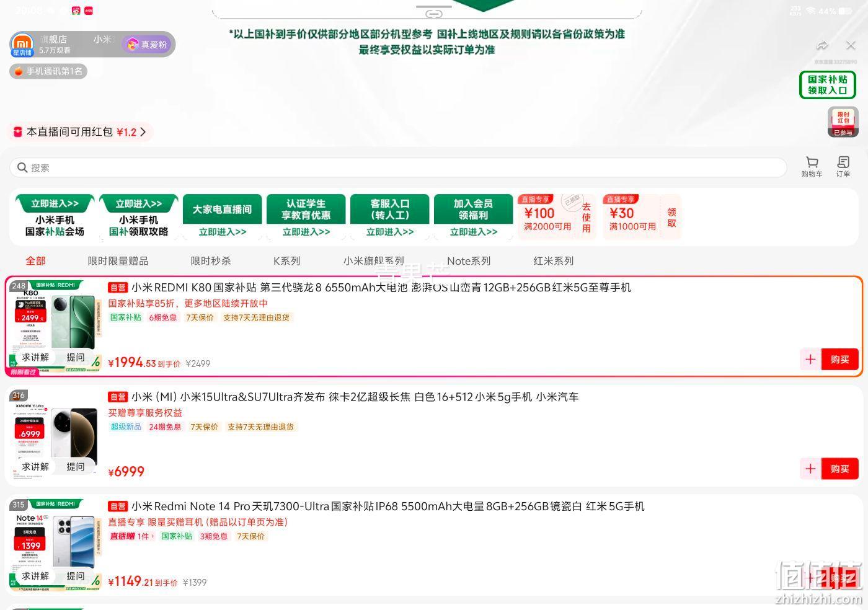Tap the 真爱粉 fan badge
The height and width of the screenshot is (610, 868).
tap(148, 45)
